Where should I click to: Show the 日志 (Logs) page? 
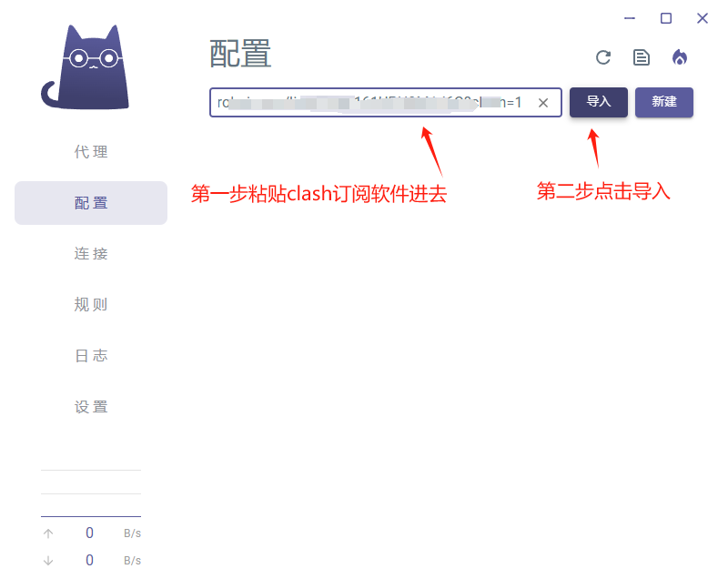[91, 356]
